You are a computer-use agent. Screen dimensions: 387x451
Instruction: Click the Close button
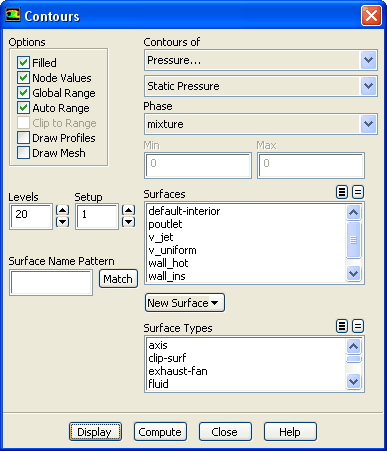point(225,432)
